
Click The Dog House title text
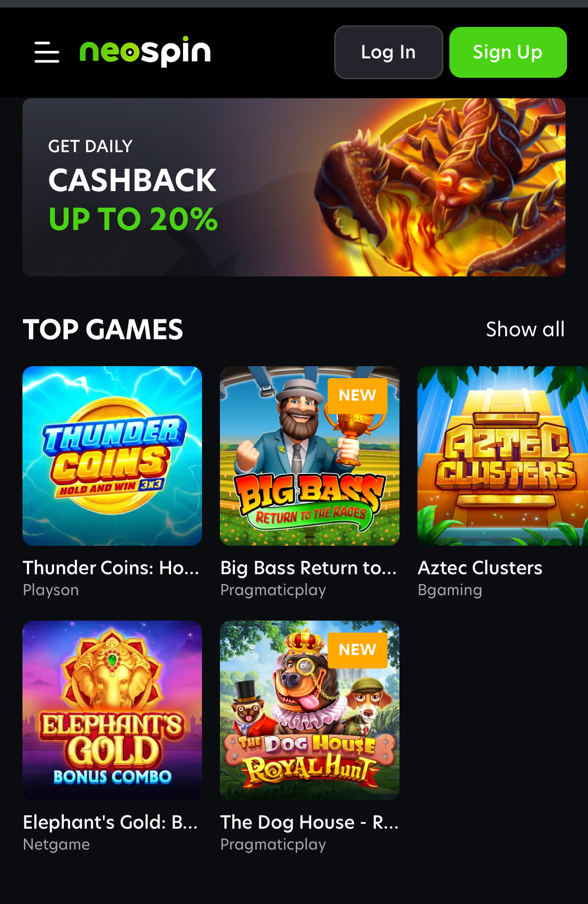[x=309, y=822]
